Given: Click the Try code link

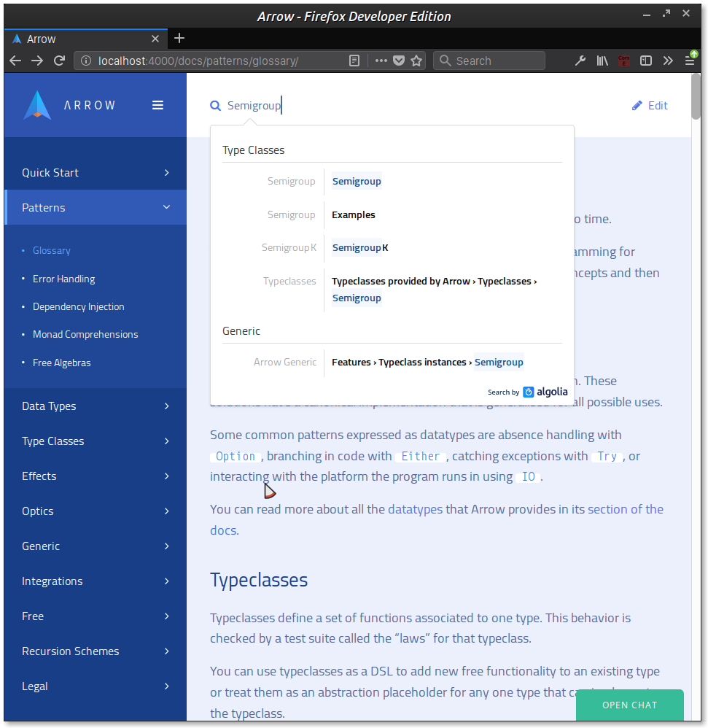Looking at the screenshot, I should [x=607, y=457].
